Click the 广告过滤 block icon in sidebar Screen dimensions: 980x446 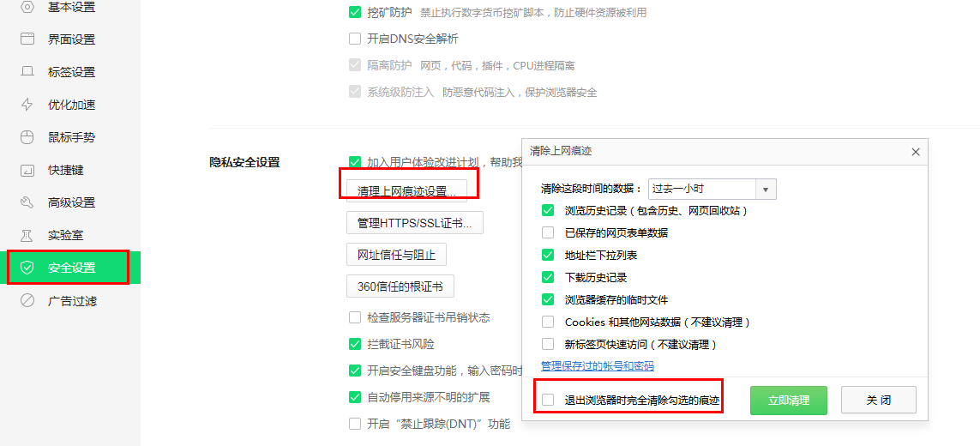27,300
